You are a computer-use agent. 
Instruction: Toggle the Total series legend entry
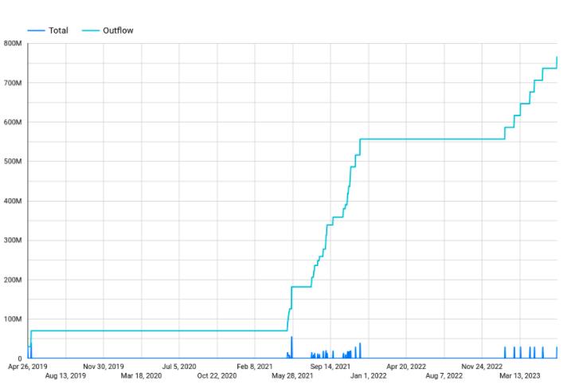tap(48, 30)
